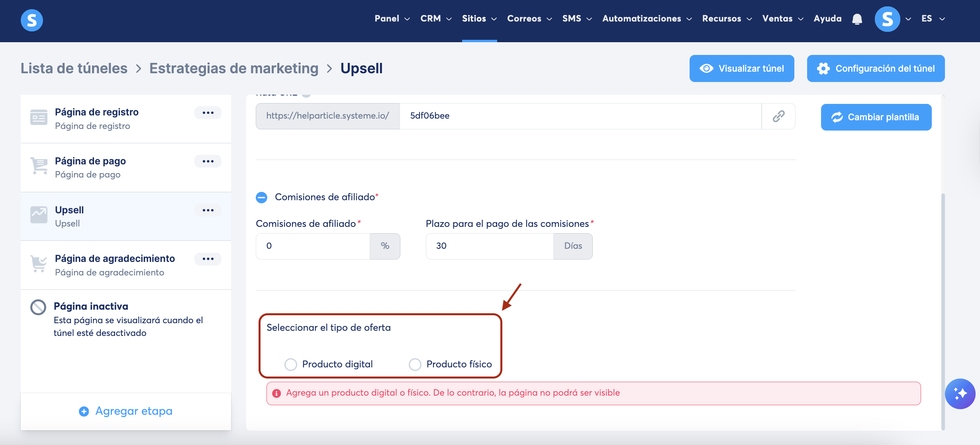Click the systeme.io logo icon
The height and width of the screenshot is (445, 980).
tap(32, 20)
